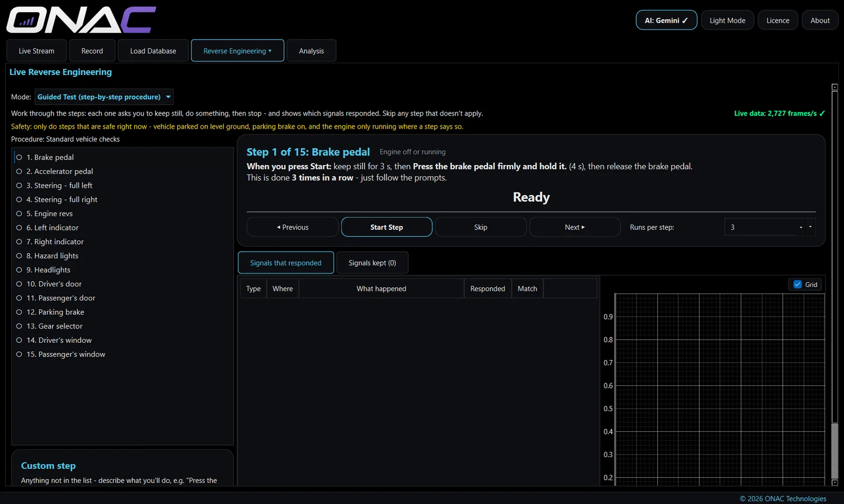Viewport: 844px width, 504px height.
Task: Select the 13. Gear selector step
Action: coord(122,326)
